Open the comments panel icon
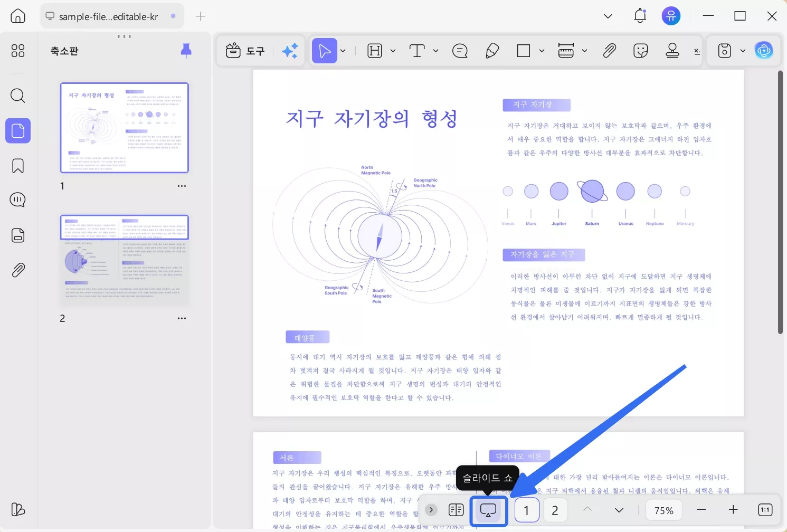 (18, 200)
